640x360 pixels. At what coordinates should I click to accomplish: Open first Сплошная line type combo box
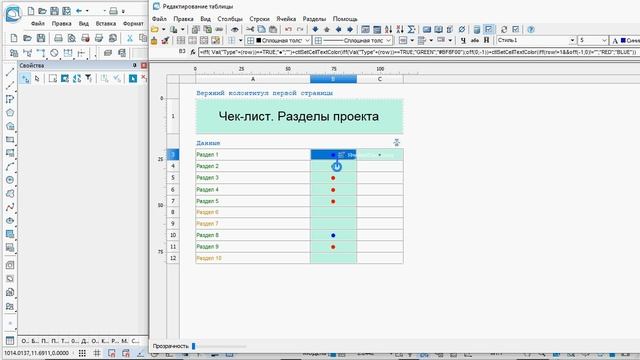pos(278,40)
